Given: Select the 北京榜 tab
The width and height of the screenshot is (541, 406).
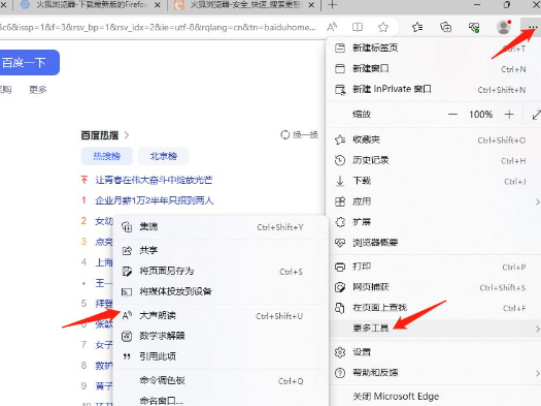Looking at the screenshot, I should 164,156.
